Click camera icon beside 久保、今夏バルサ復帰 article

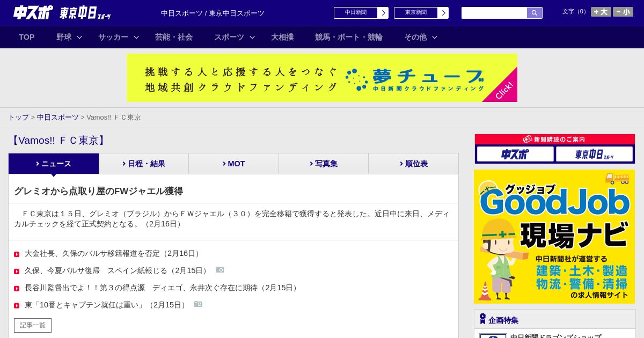point(219,270)
